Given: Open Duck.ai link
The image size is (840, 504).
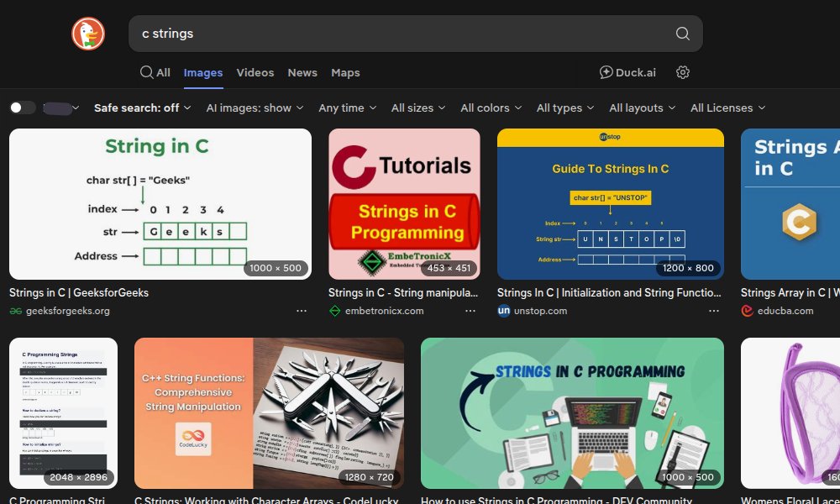Looking at the screenshot, I should (627, 72).
